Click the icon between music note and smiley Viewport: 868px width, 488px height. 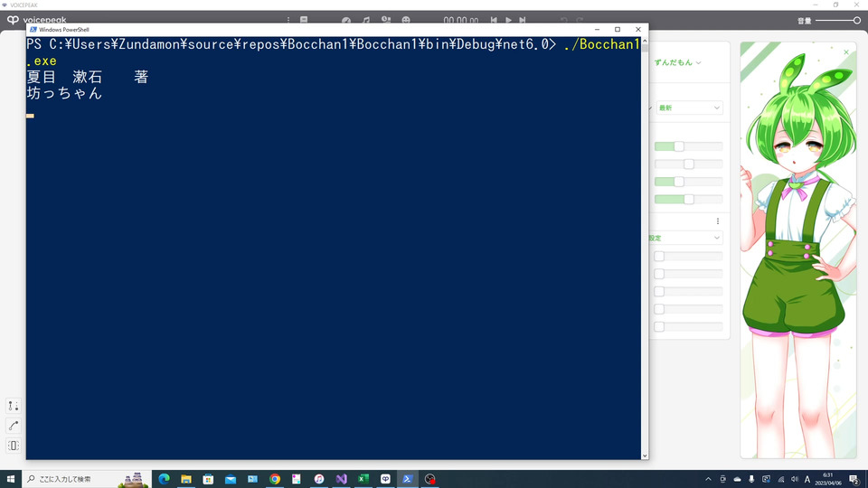pyautogui.click(x=386, y=21)
